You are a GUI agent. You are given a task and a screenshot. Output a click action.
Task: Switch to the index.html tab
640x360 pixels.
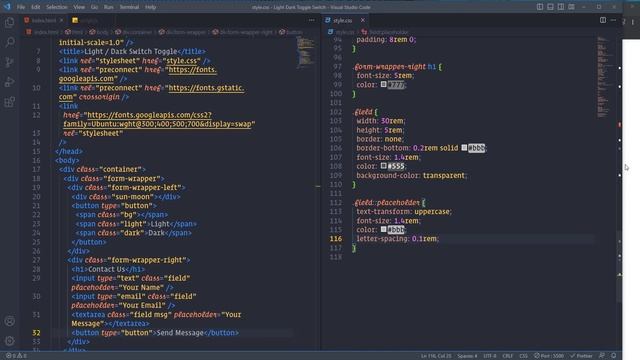44,20
